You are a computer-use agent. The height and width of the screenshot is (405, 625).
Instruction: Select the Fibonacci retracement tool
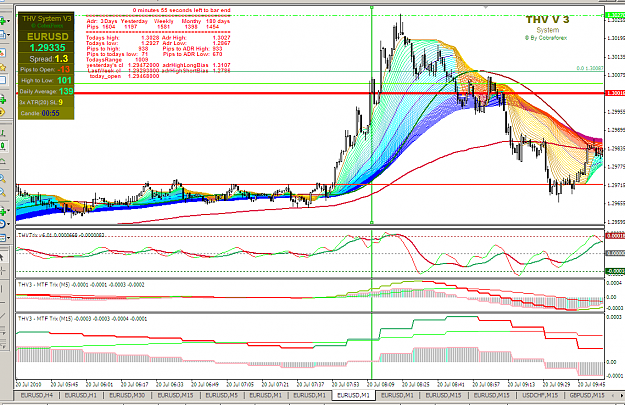pyautogui.click(x=2, y=344)
